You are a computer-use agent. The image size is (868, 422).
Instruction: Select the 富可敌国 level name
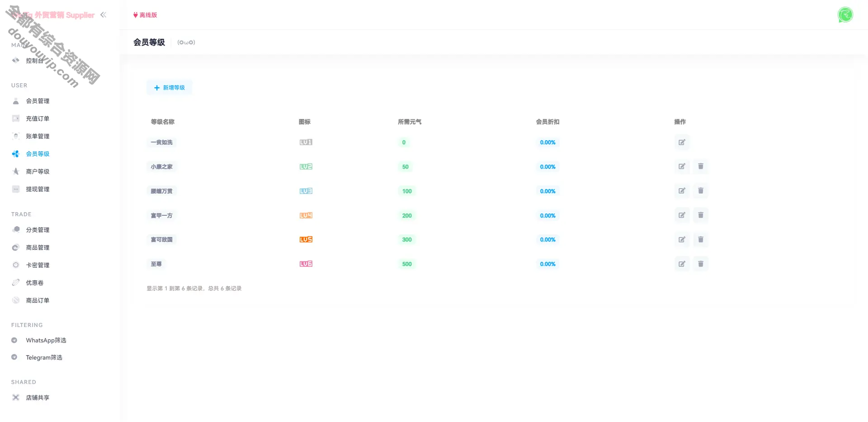pyautogui.click(x=162, y=240)
